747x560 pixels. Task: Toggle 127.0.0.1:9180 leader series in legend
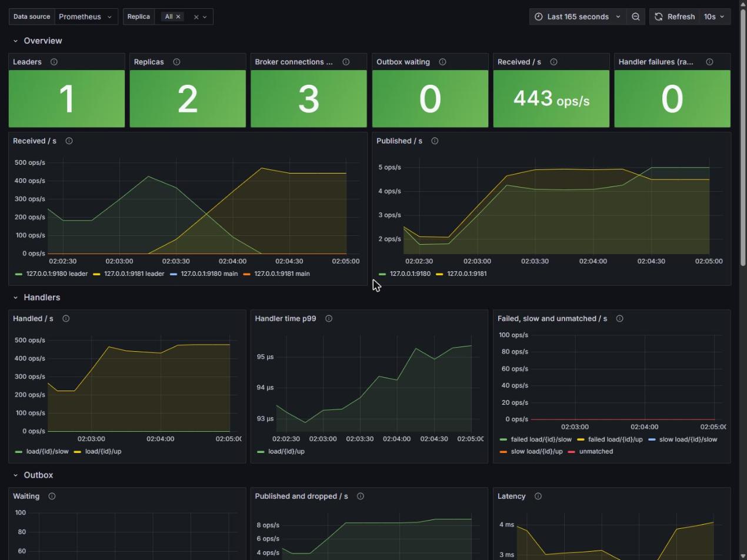(56, 274)
